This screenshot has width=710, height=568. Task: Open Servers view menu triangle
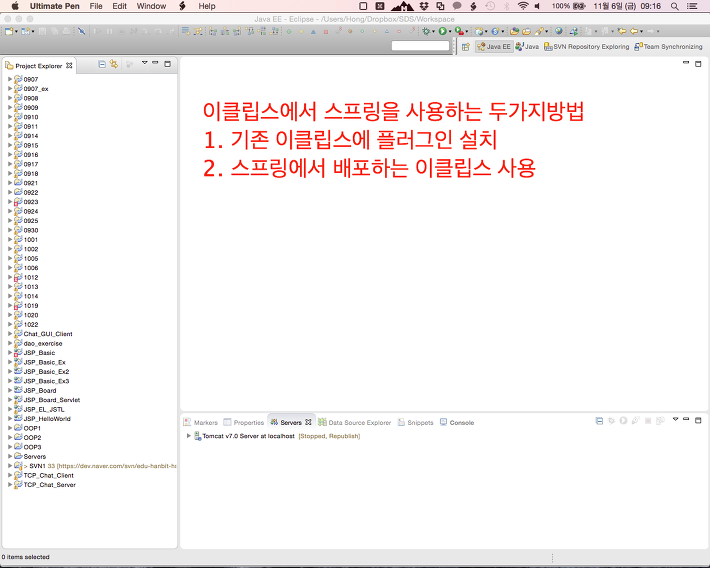(675, 419)
